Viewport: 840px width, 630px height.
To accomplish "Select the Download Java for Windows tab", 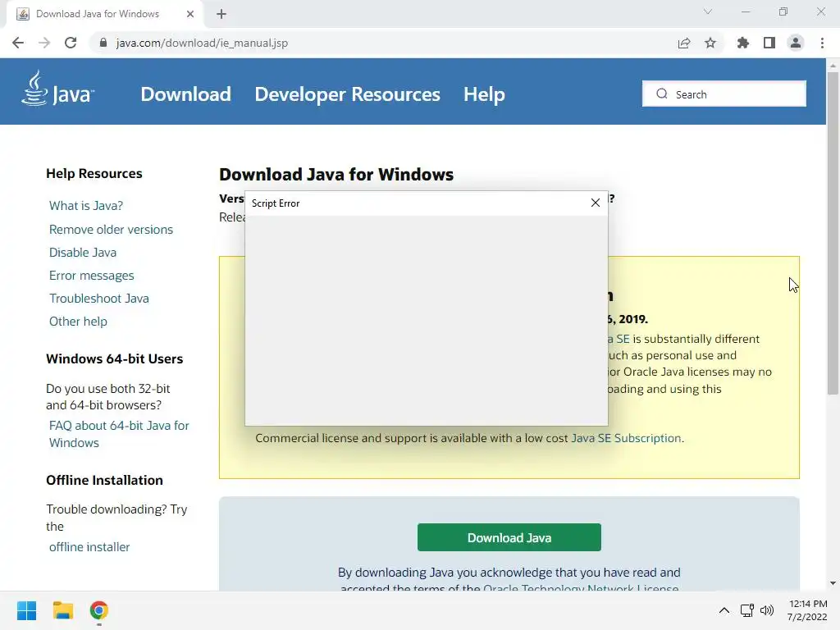I will 104,14.
